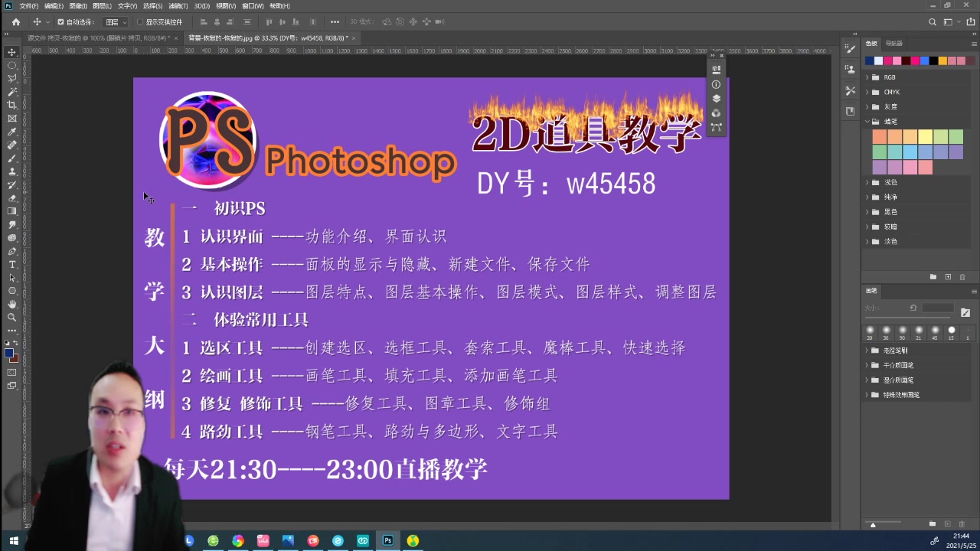Image resolution: width=980 pixels, height=551 pixels.
Task: Create new swatch button in swatches panel
Action: tap(948, 276)
